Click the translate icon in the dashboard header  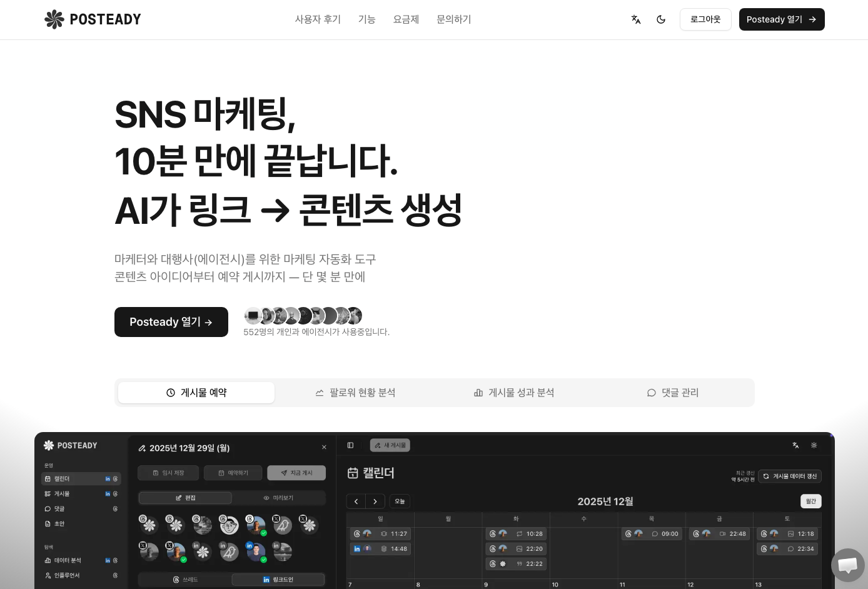coord(795,445)
